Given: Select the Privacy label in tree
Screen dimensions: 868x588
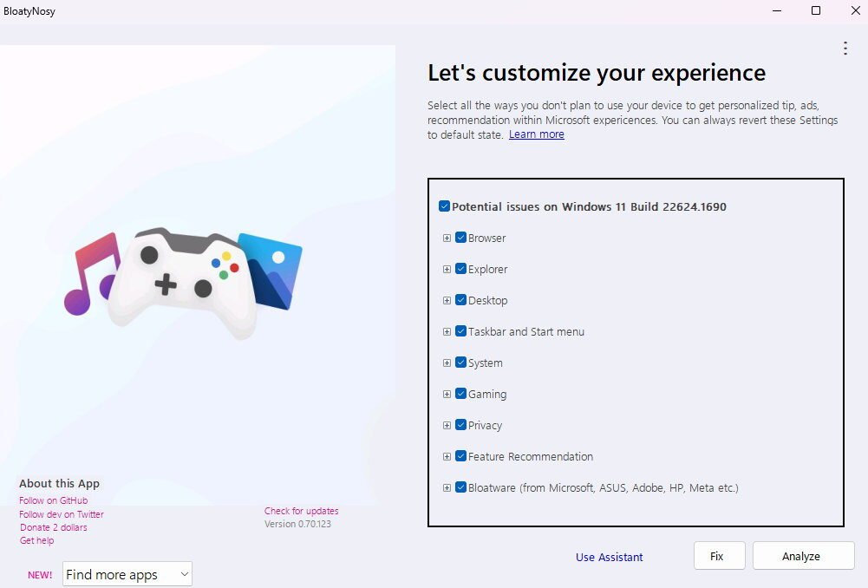Looking at the screenshot, I should click(x=485, y=425).
